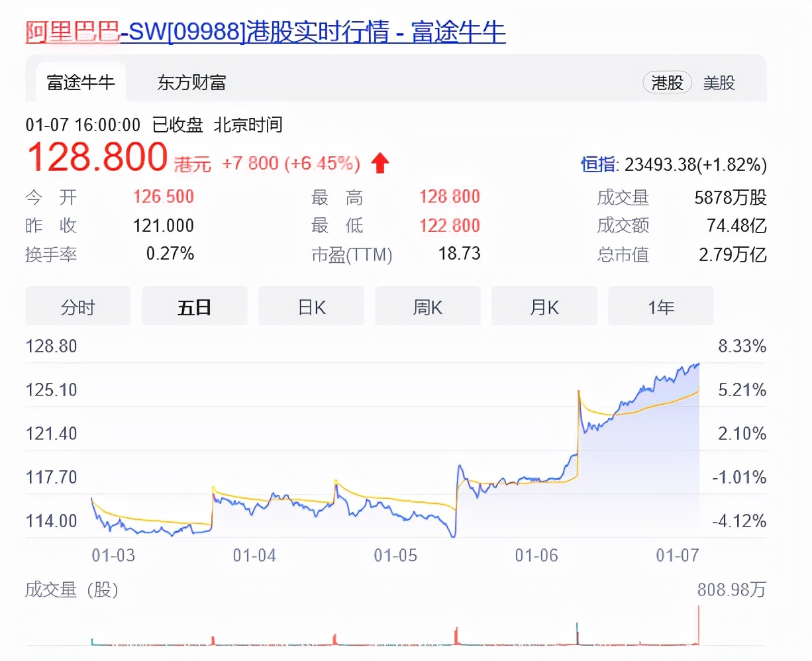Click the 01-03 date marker on chart axis
The width and height of the screenshot is (812, 661).
pyautogui.click(x=113, y=555)
